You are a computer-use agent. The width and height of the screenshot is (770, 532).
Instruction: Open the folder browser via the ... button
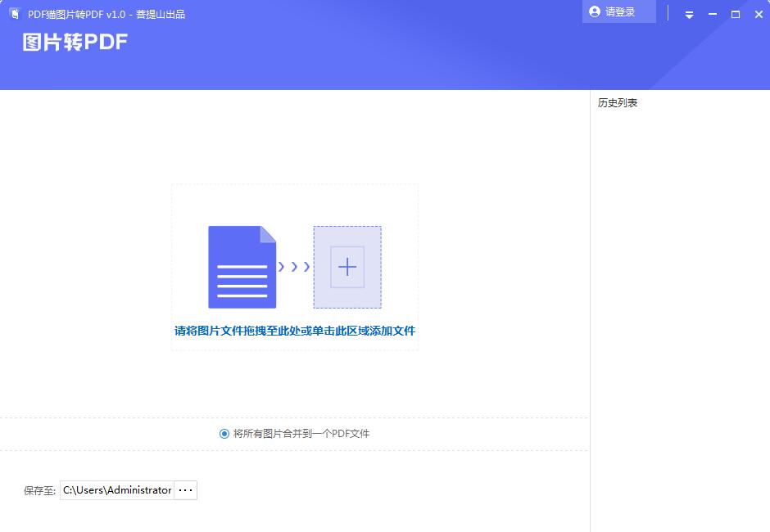coord(185,489)
